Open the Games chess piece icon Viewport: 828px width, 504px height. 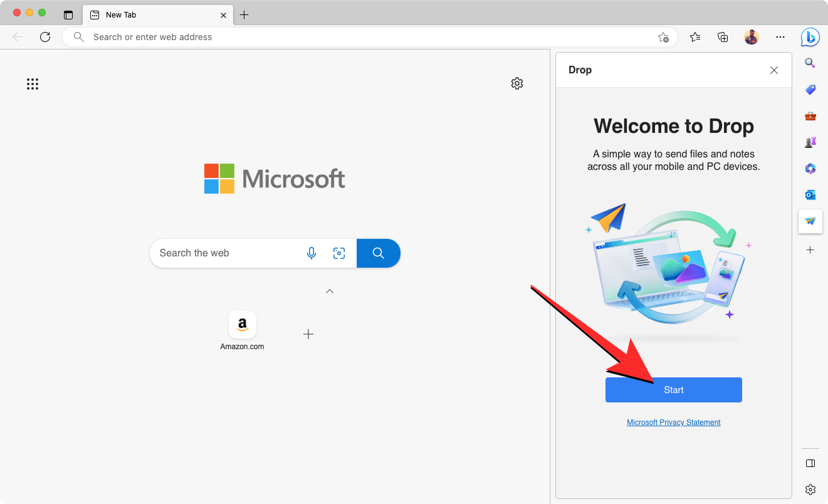click(810, 142)
